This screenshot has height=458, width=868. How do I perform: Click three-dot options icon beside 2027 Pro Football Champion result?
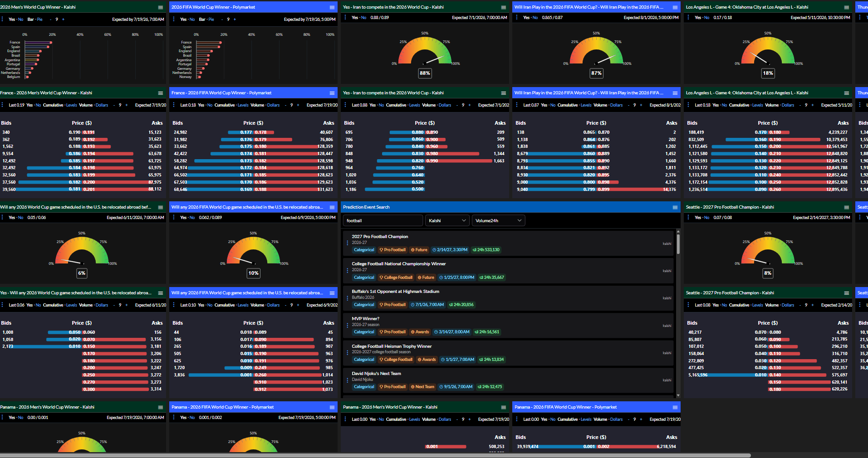348,243
